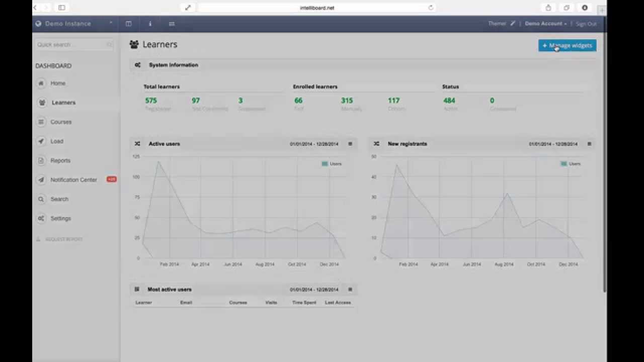Sort table by the Last Access column header
The image size is (644, 362).
[338, 303]
